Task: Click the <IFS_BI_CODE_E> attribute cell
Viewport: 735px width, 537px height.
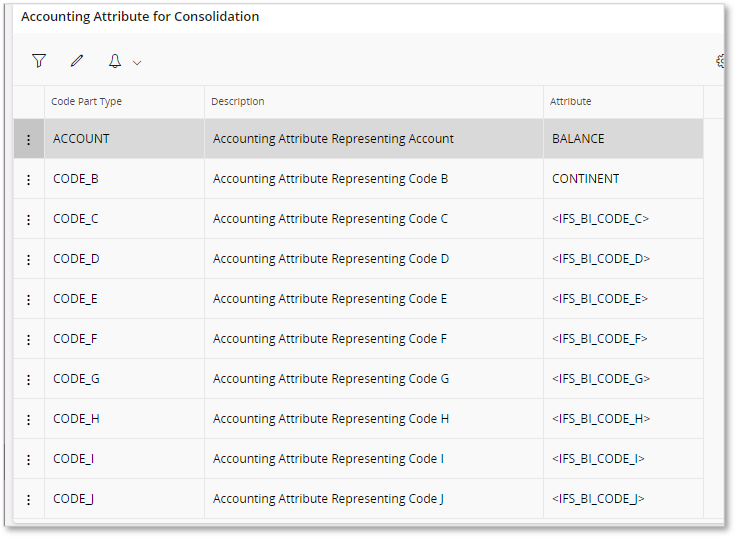Action: [x=623, y=299]
